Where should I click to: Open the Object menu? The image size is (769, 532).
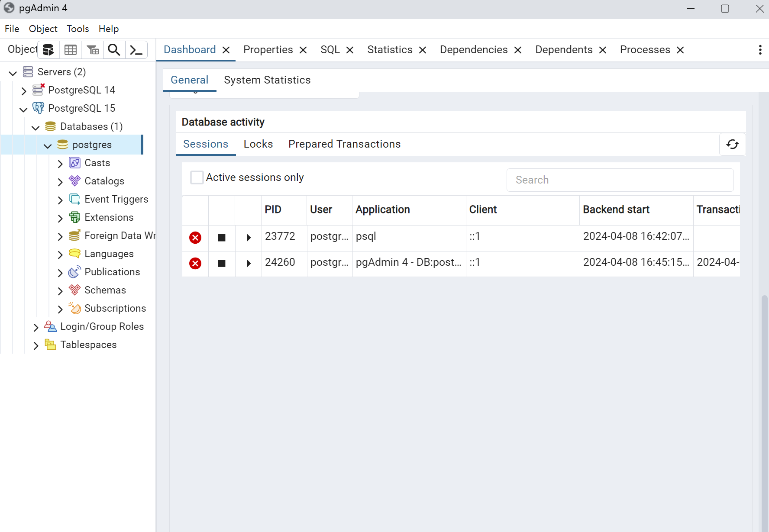coord(43,29)
